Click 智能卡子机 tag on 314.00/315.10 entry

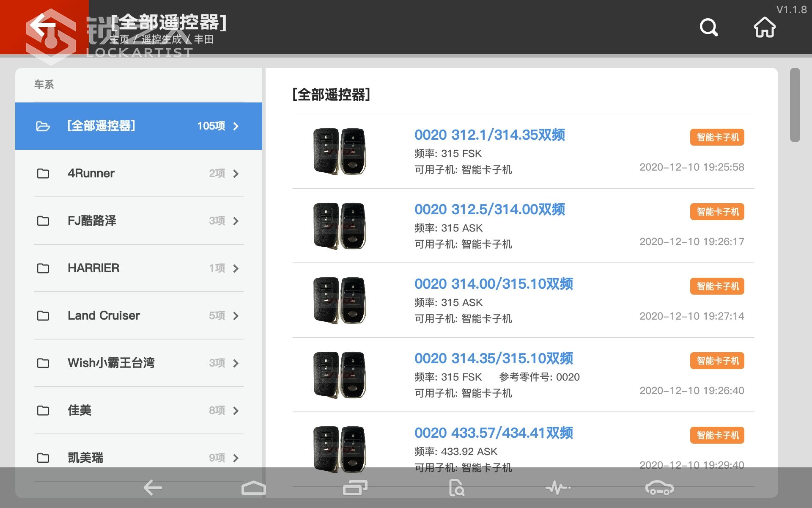pyautogui.click(x=717, y=286)
